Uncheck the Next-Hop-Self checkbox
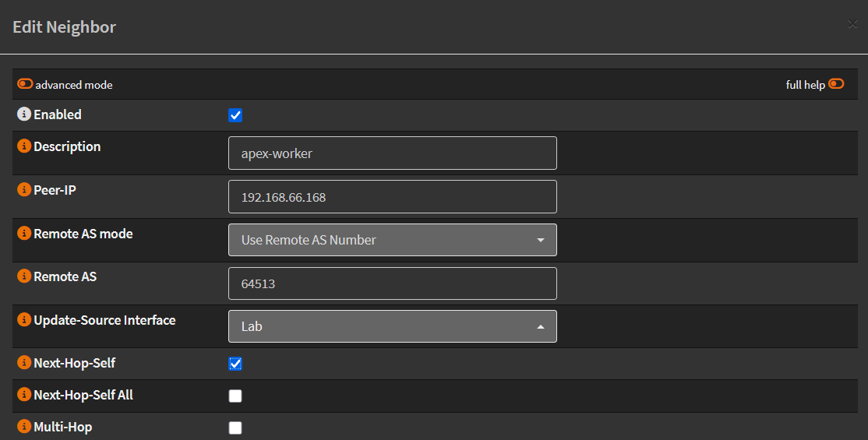The image size is (868, 440). pyautogui.click(x=235, y=364)
